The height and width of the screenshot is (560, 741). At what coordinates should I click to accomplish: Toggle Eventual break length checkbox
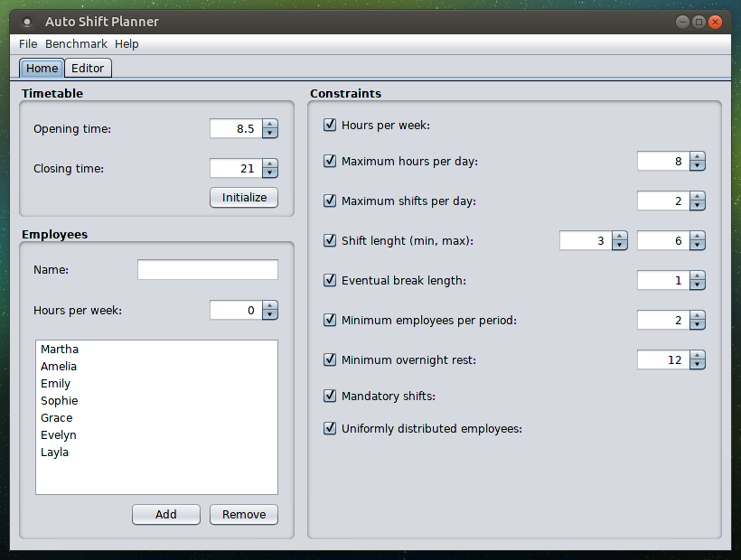330,280
